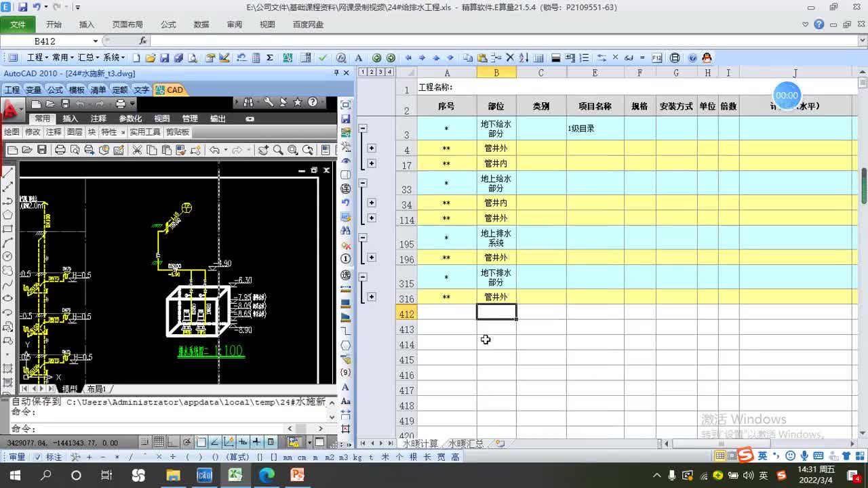Click the print preview icon in the main toolbar
Image resolution: width=868 pixels, height=488 pixels.
coord(193,58)
